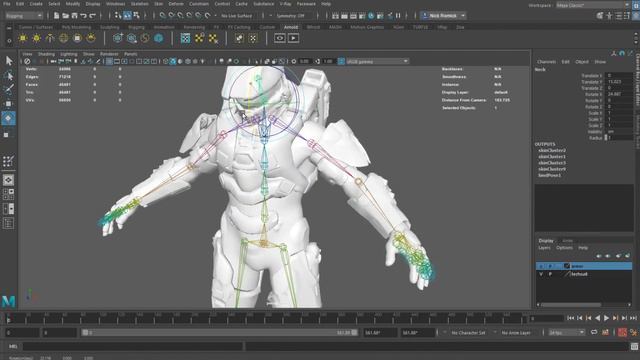Click the highlighted Rotate tool

point(8,118)
